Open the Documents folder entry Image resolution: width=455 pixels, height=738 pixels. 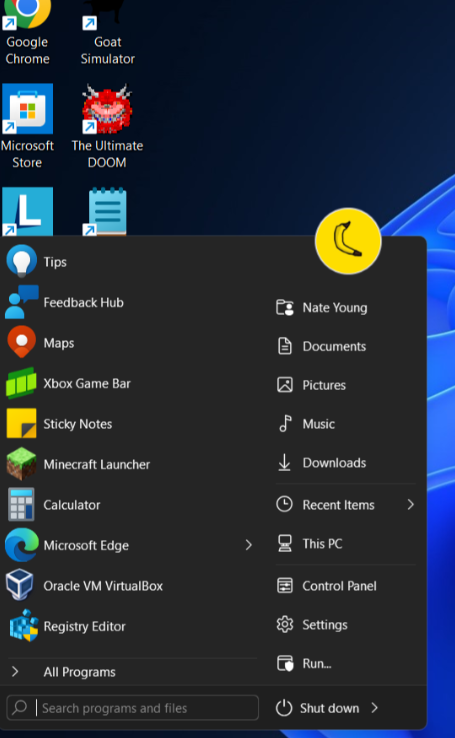click(346, 346)
